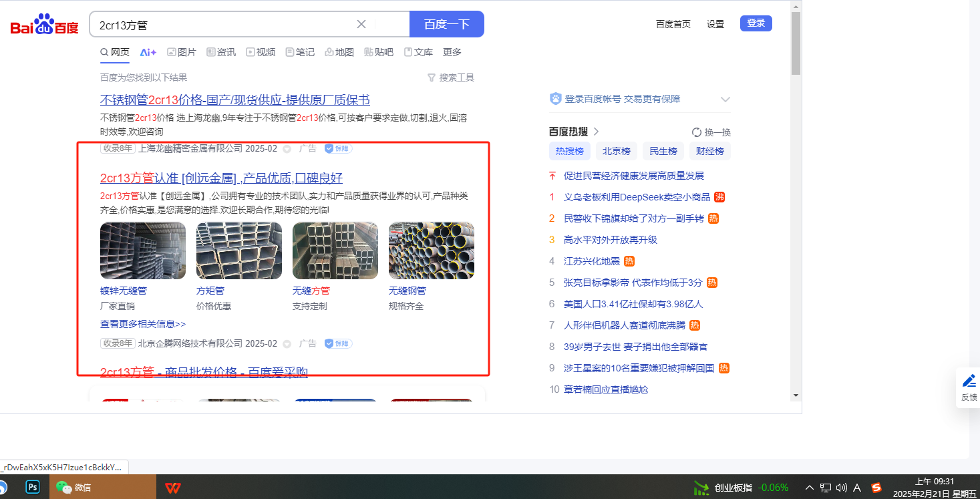Open the 更多 search categories dropdown
Image resolution: width=980 pixels, height=499 pixels.
(452, 52)
